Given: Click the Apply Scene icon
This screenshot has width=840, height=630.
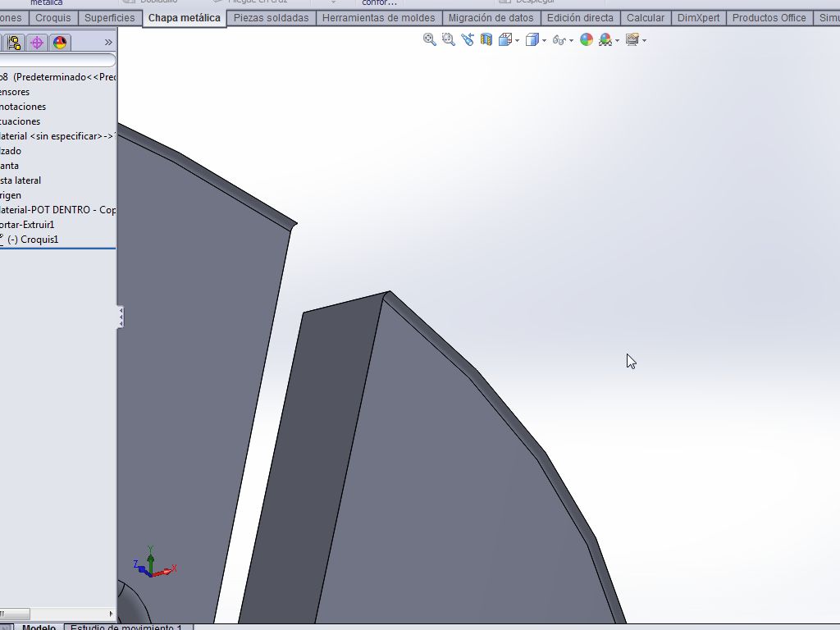Looking at the screenshot, I should pos(605,39).
